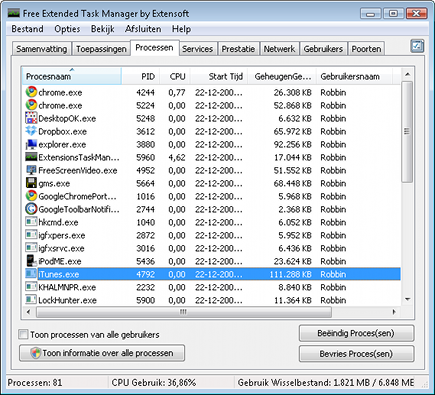This screenshot has height=395, width=435.
Task: Click the igfxpers.exe process icon
Action: tap(31, 235)
